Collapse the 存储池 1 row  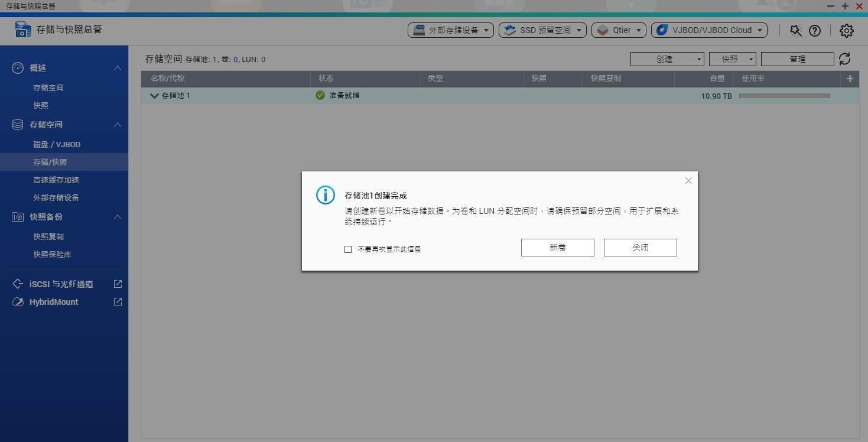154,96
